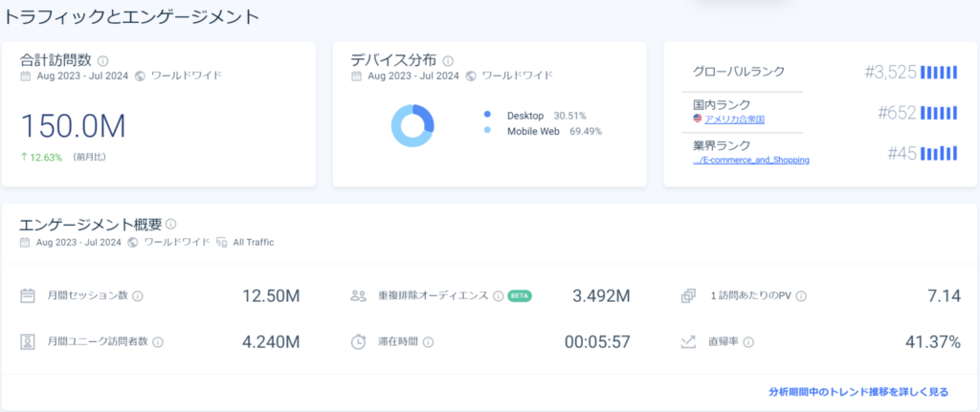980x412 pixels.
Task: Click the calendar icon in 合計訪問数 card
Action: [x=26, y=76]
